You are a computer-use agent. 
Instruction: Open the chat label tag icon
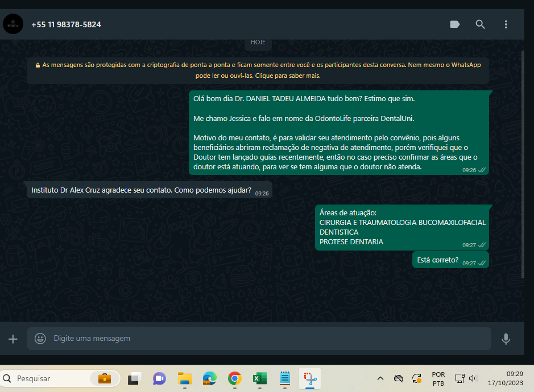pos(454,24)
